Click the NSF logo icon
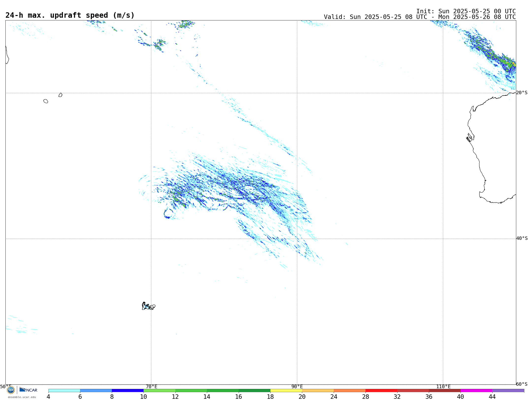Screen dimensions: 532x400 pyautogui.click(x=11, y=390)
